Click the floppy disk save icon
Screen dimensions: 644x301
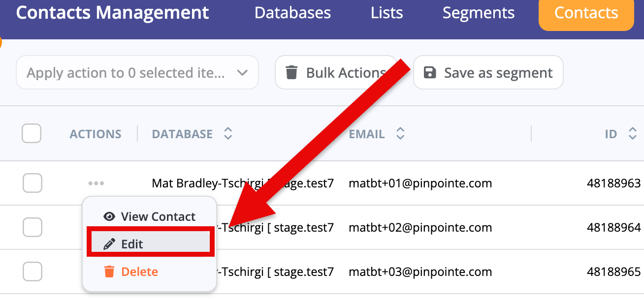pyautogui.click(x=430, y=73)
